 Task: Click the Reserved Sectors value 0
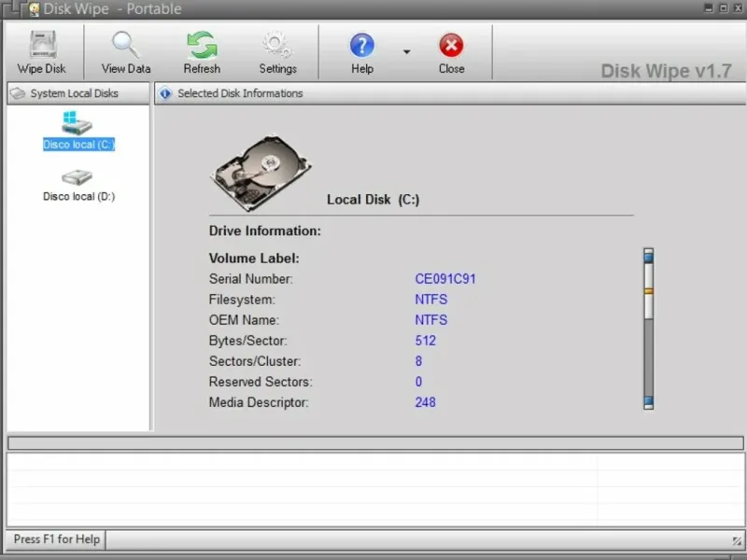tap(418, 382)
